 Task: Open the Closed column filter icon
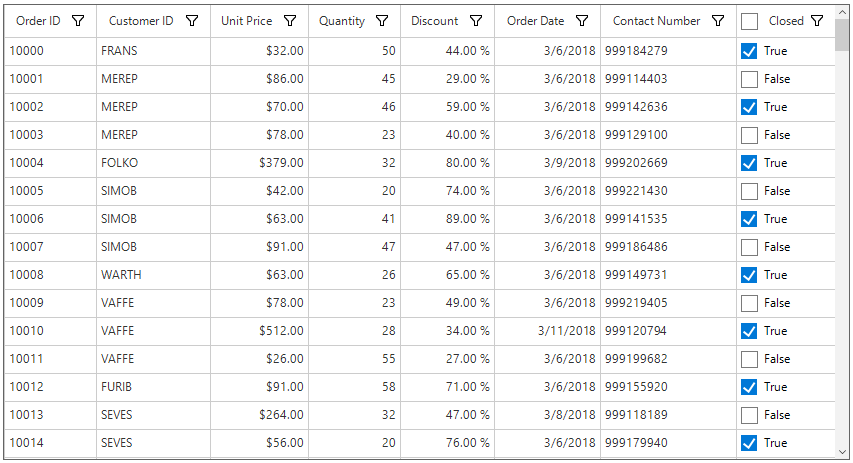click(818, 21)
